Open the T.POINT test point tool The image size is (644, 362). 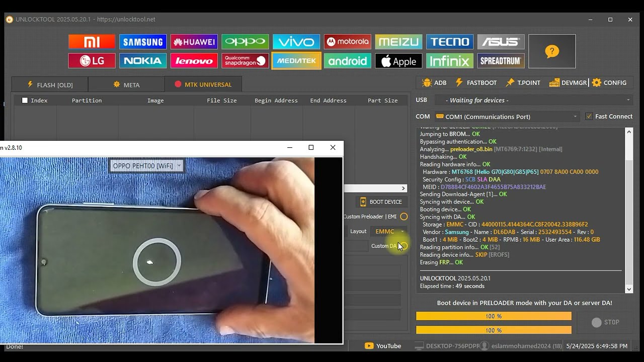523,83
